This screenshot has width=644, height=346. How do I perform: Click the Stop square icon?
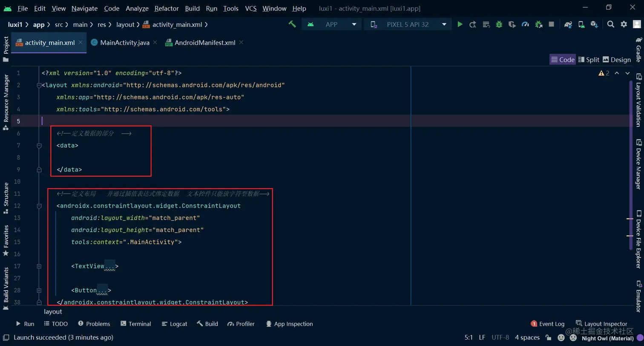(x=552, y=24)
